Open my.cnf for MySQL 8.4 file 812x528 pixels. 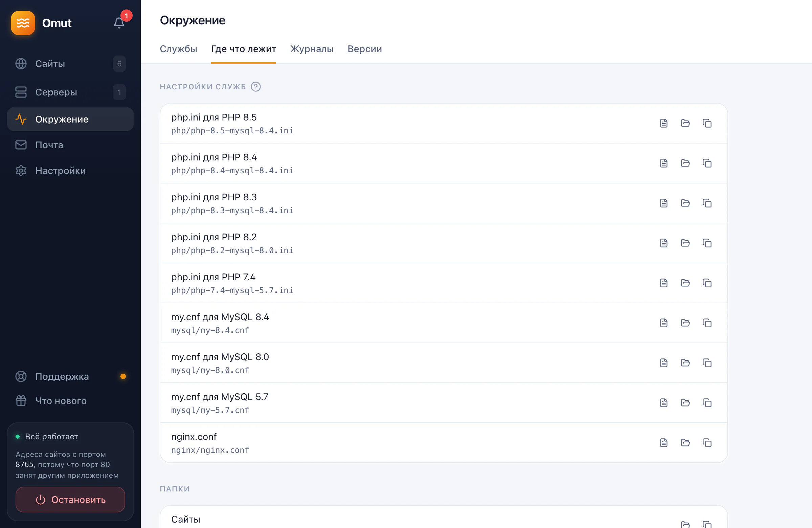click(x=663, y=323)
